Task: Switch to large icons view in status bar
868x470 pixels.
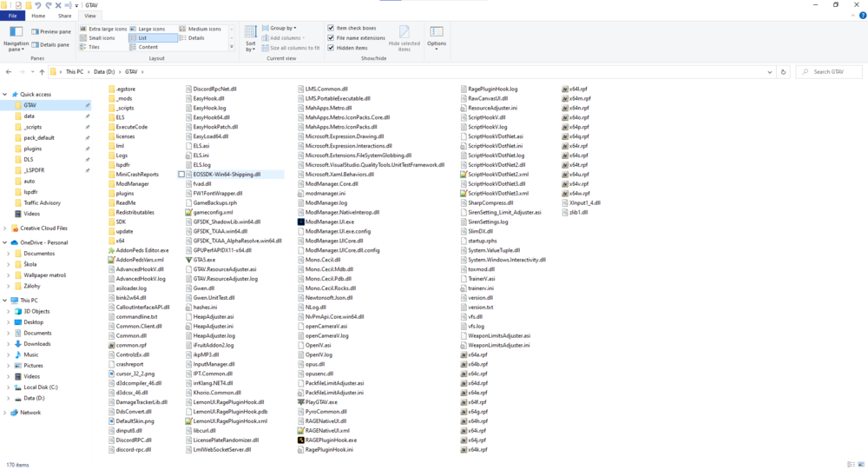Action: (861, 465)
